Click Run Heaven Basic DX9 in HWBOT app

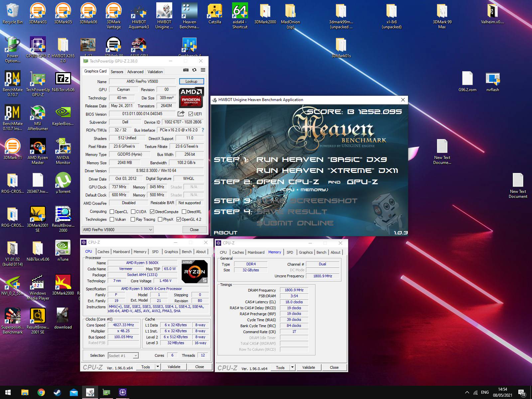click(322, 160)
